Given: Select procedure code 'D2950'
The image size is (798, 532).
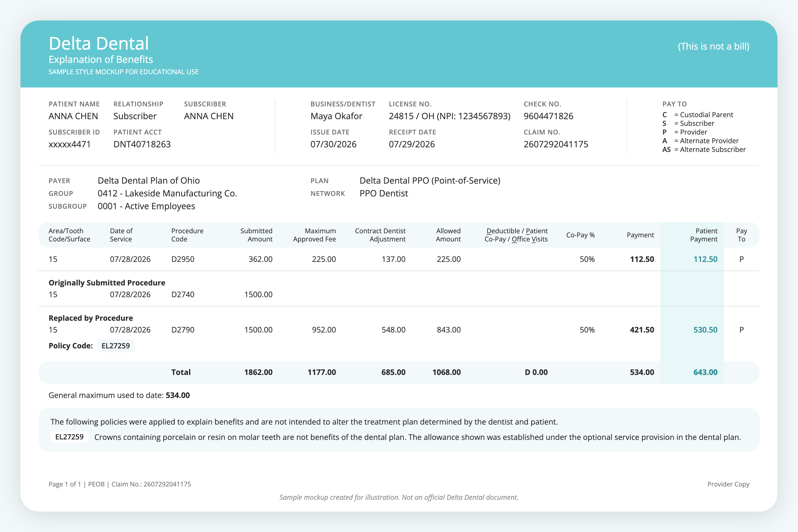Looking at the screenshot, I should point(183,259).
